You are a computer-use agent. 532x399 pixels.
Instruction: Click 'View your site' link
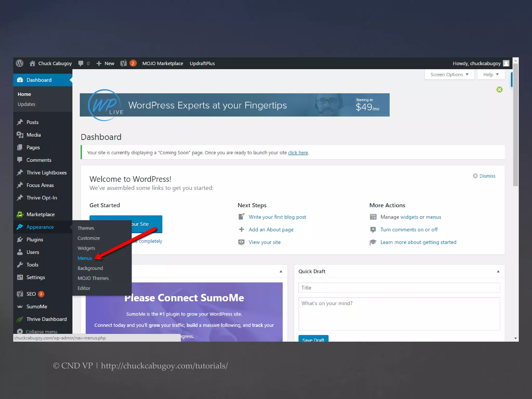[264, 242]
